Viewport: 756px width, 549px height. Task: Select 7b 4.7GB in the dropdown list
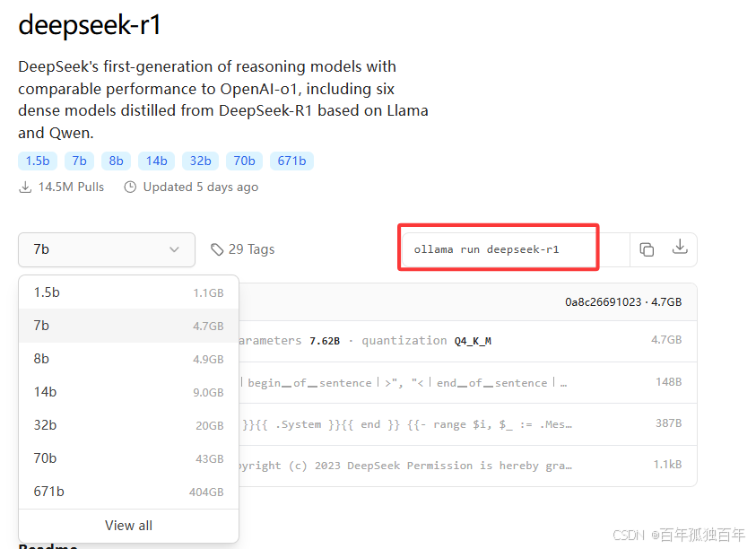[x=129, y=326]
